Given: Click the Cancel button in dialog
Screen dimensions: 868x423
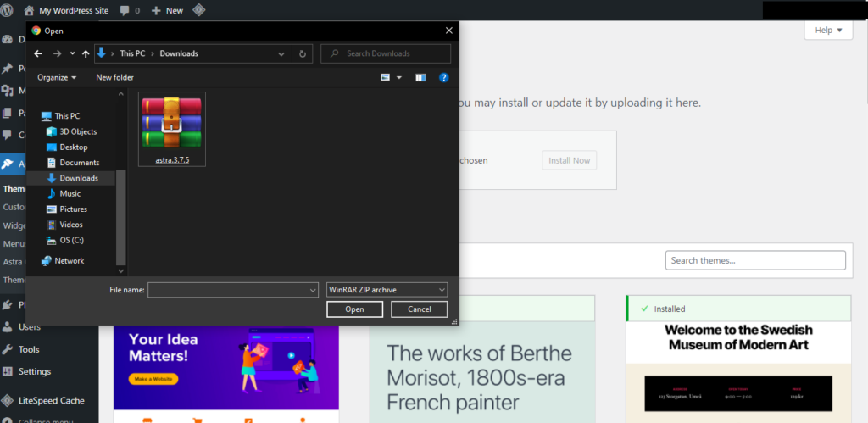Looking at the screenshot, I should [419, 309].
